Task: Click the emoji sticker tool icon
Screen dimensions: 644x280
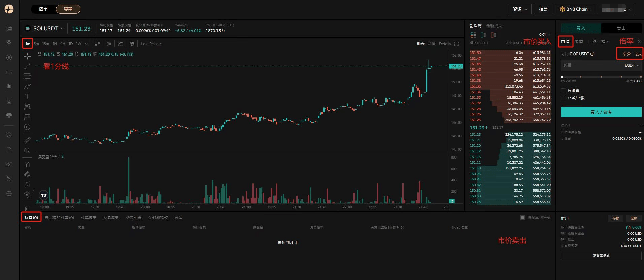Action: [x=27, y=127]
